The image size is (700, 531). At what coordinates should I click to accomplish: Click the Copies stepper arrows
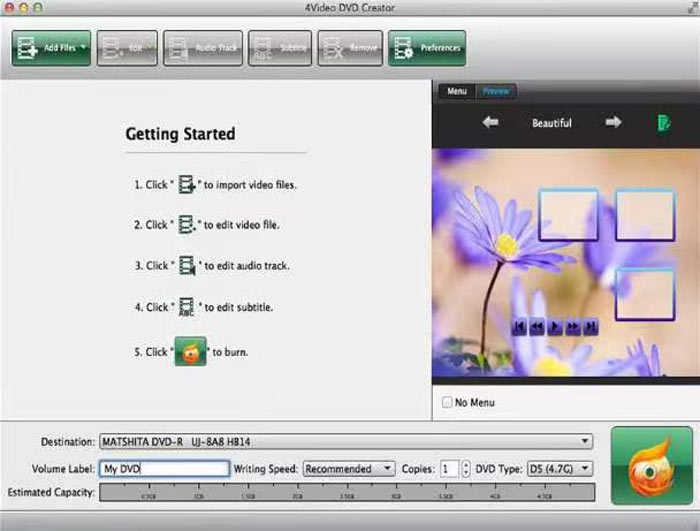click(x=466, y=469)
